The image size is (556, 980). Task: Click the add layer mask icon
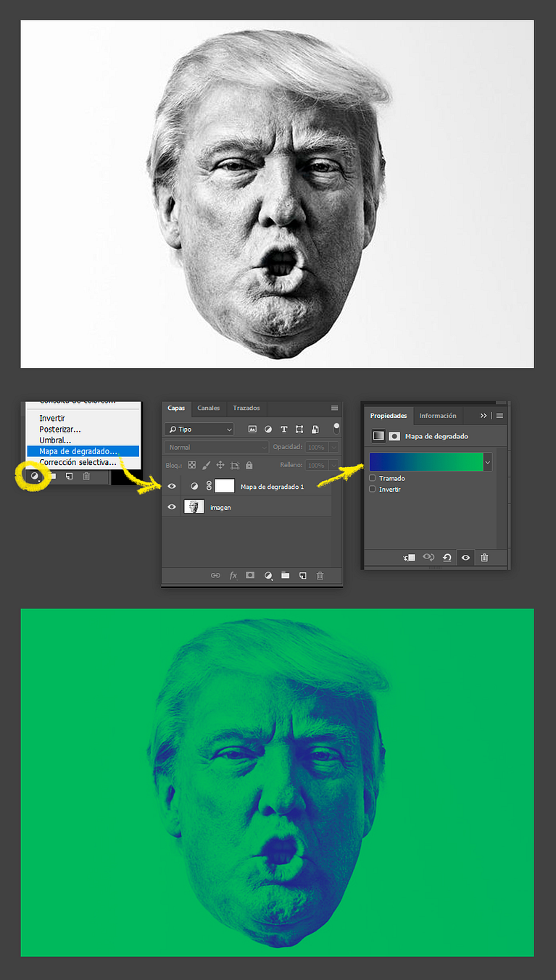(x=250, y=575)
